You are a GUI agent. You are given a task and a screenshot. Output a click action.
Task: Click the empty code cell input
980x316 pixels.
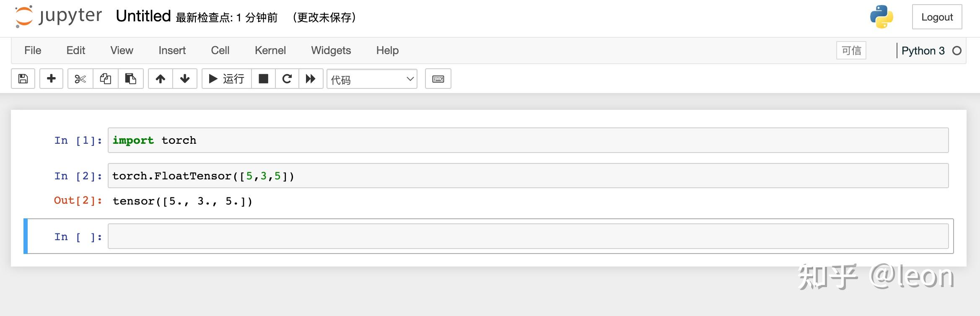[528, 236]
